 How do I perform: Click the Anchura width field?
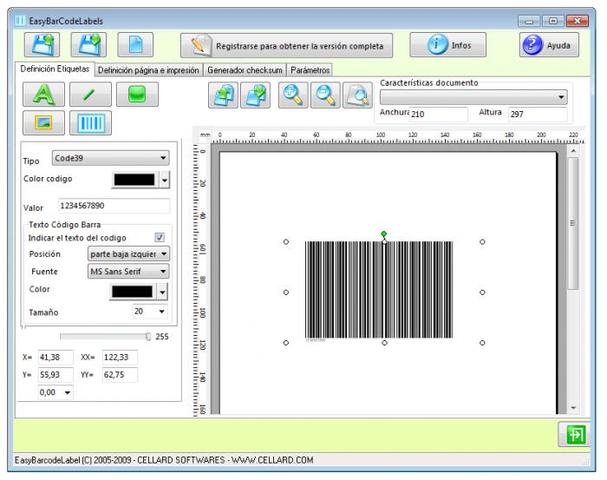(x=438, y=114)
